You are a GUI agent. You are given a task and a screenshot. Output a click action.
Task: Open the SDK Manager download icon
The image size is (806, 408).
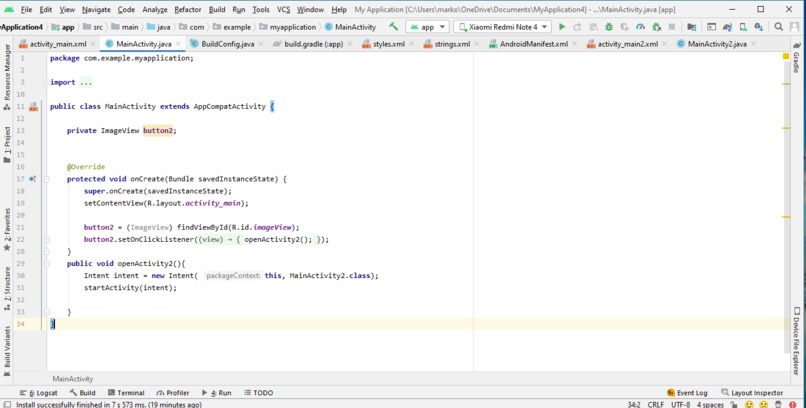pyautogui.click(x=758, y=27)
